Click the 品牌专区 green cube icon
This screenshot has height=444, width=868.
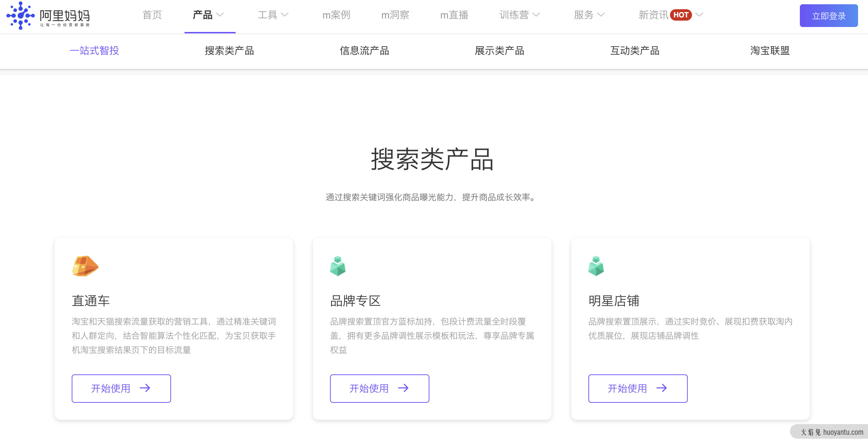(x=338, y=266)
